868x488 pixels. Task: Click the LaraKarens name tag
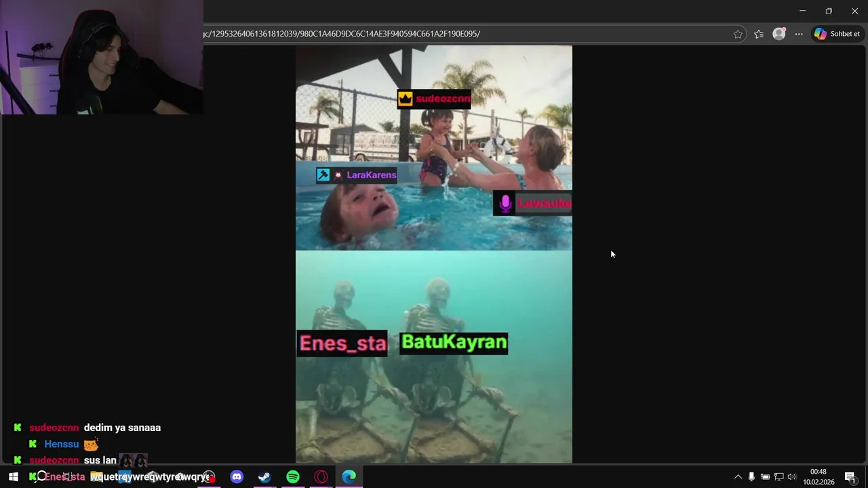click(357, 175)
